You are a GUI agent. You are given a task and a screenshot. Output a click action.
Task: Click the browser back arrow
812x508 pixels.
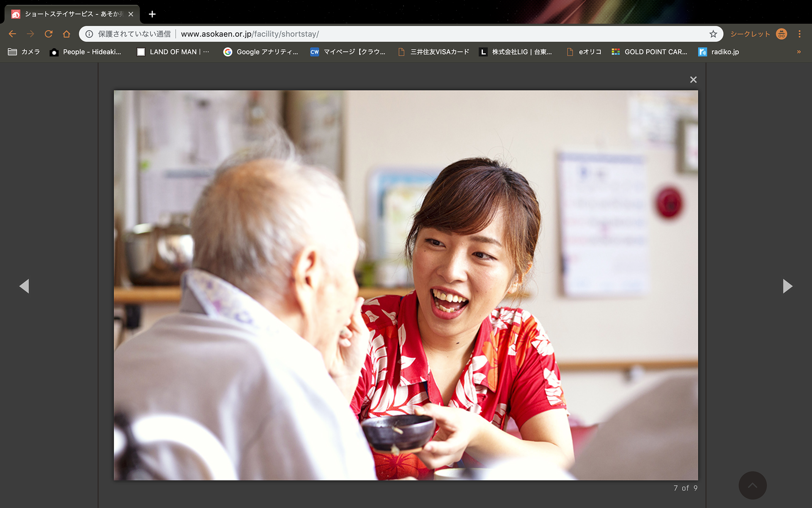(x=12, y=34)
